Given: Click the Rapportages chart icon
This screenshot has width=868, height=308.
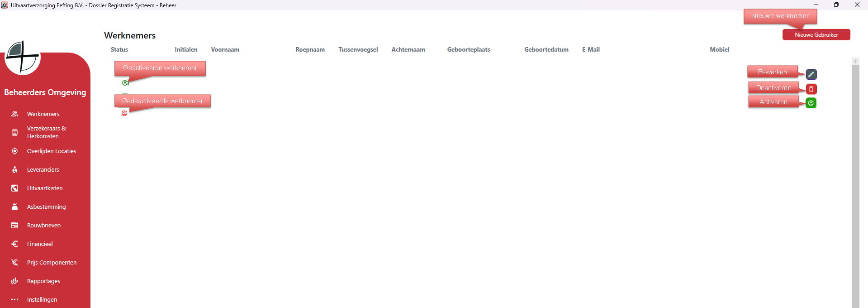Looking at the screenshot, I should [x=15, y=281].
